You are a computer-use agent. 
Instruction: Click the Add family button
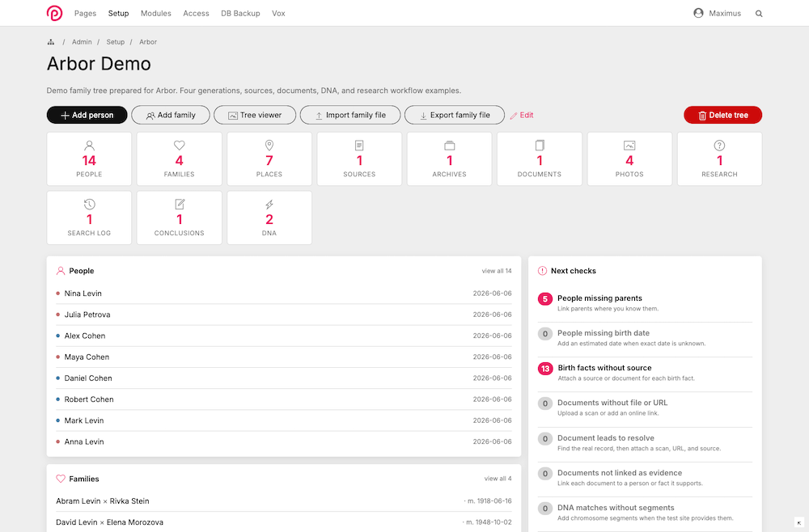pyautogui.click(x=170, y=115)
